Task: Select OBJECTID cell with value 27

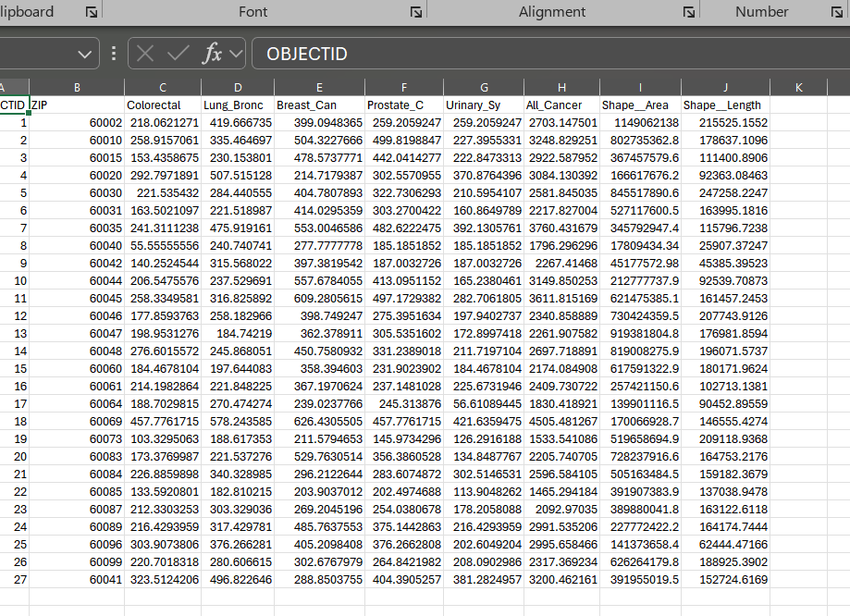Action: (x=14, y=580)
